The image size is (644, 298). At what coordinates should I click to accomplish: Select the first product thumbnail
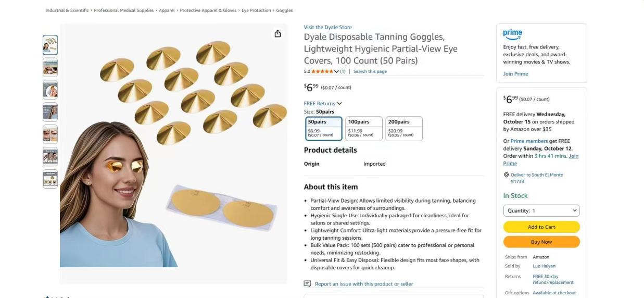50,45
